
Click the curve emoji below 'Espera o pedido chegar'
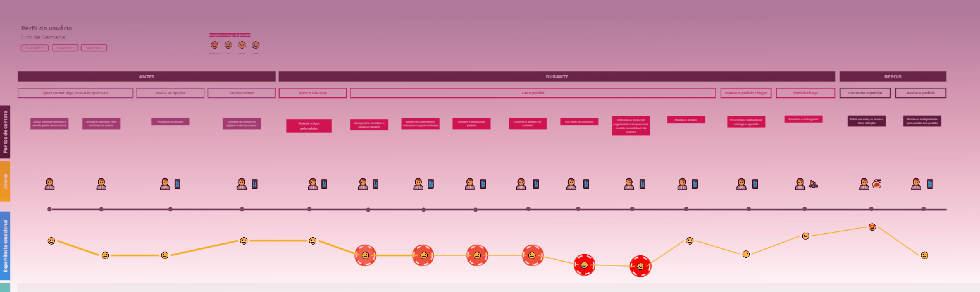[x=746, y=254]
